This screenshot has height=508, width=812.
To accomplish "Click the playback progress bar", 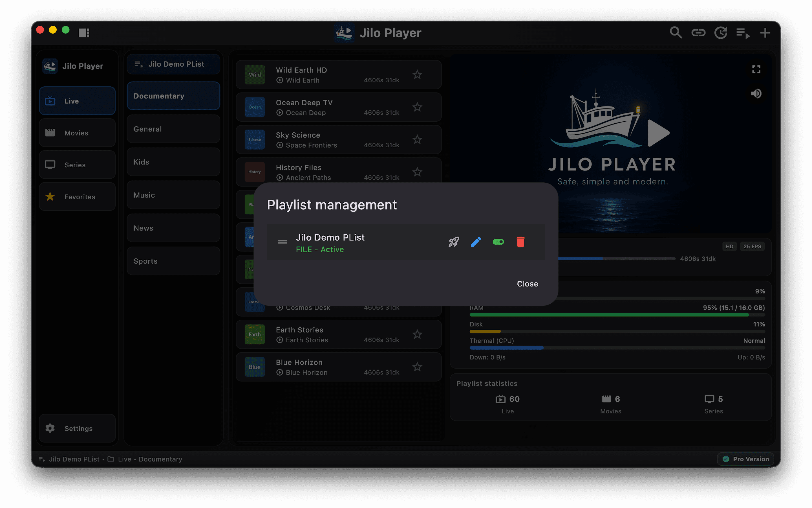I will [617, 259].
